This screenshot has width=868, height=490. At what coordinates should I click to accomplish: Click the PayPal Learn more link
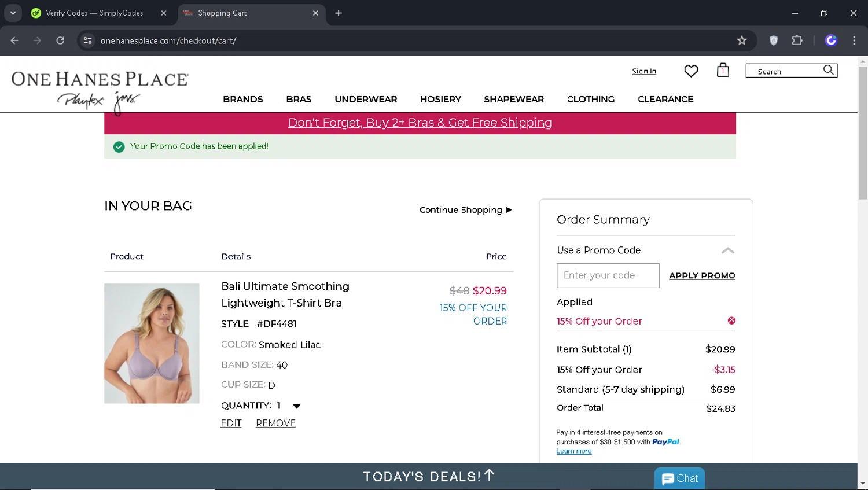click(573, 451)
